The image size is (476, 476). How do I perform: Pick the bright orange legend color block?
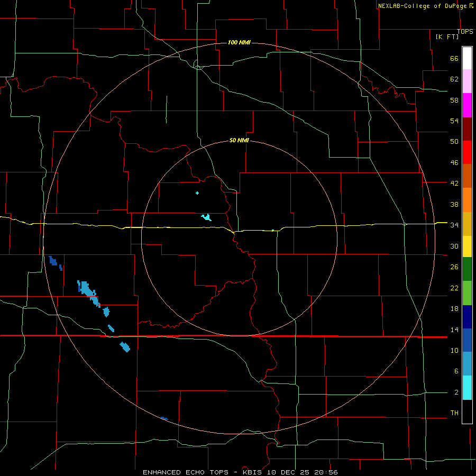[467, 200]
